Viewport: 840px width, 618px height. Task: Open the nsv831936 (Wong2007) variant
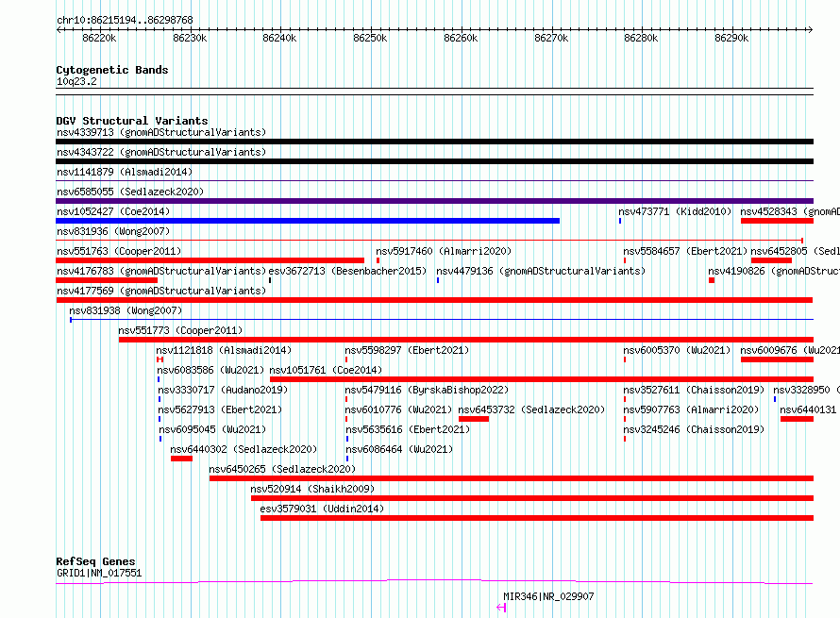pos(113,231)
